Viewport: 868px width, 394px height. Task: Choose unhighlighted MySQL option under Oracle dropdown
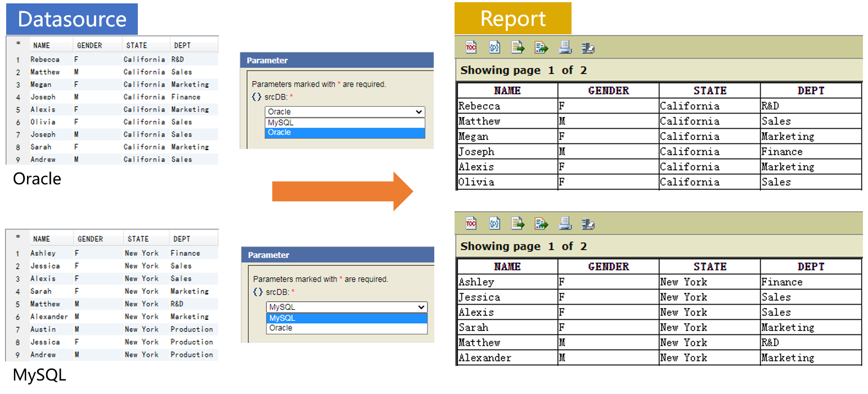click(345, 123)
